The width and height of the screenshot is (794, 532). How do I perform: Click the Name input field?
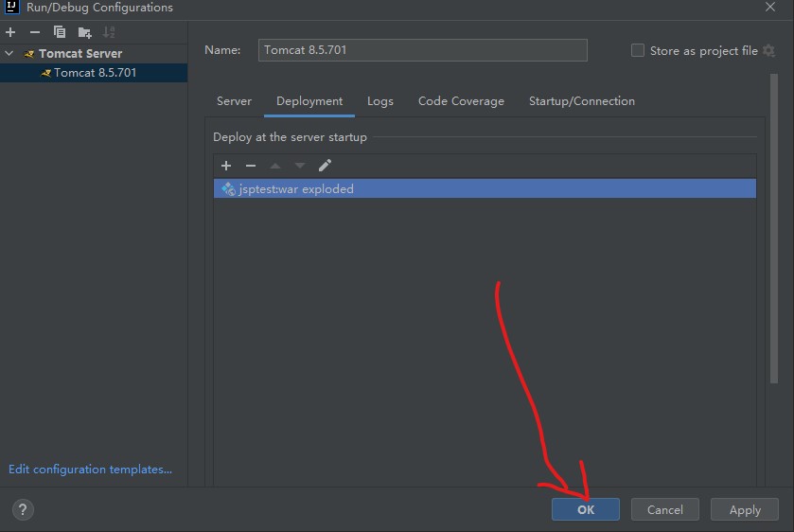[x=423, y=50]
